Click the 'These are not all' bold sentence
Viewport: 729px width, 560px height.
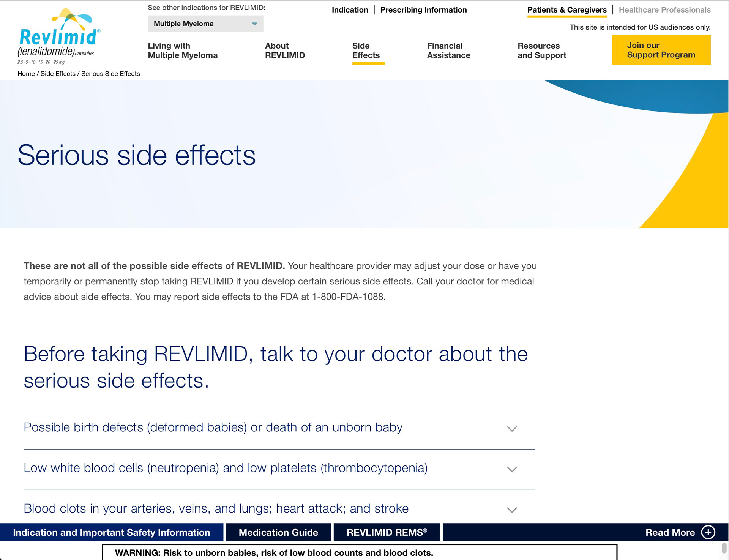coord(154,266)
